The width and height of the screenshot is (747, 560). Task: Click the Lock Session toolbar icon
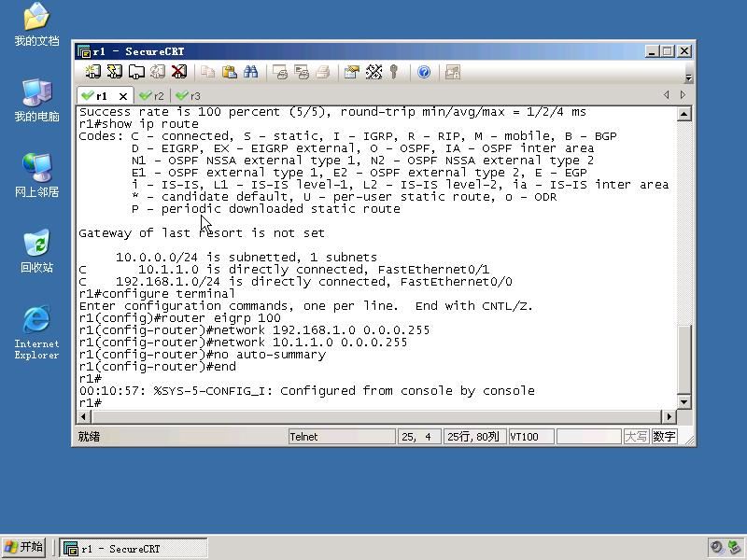453,72
